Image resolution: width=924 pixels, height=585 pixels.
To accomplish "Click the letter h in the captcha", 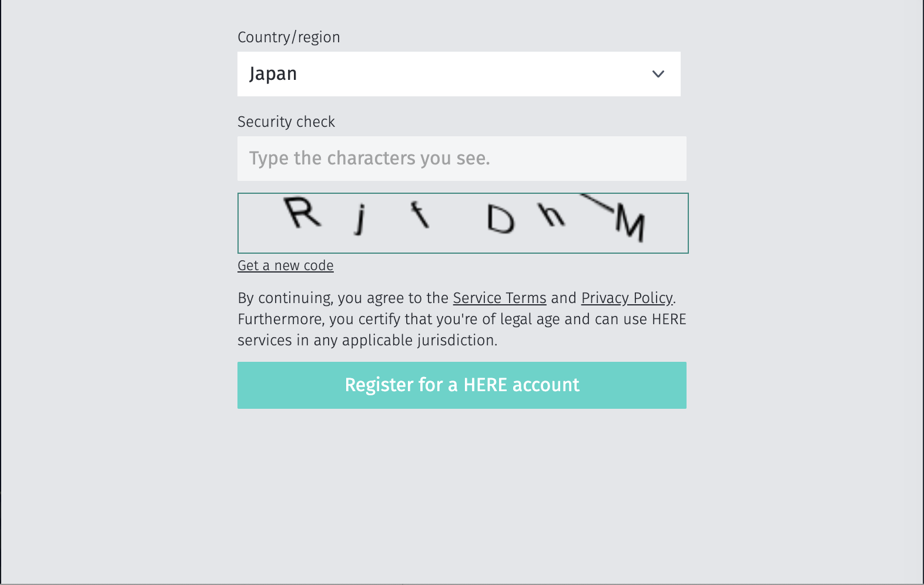I will (551, 215).
